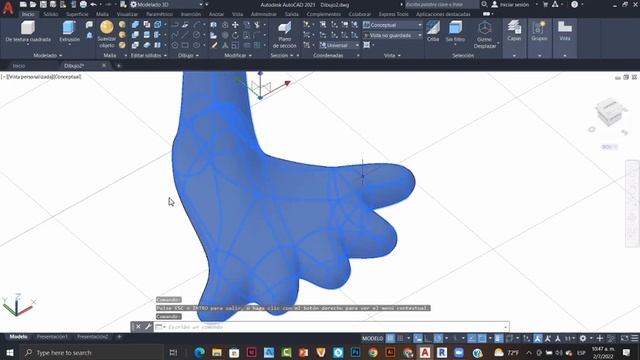Click the New file icon in quick access toolbar

pyautogui.click(x=23, y=4)
